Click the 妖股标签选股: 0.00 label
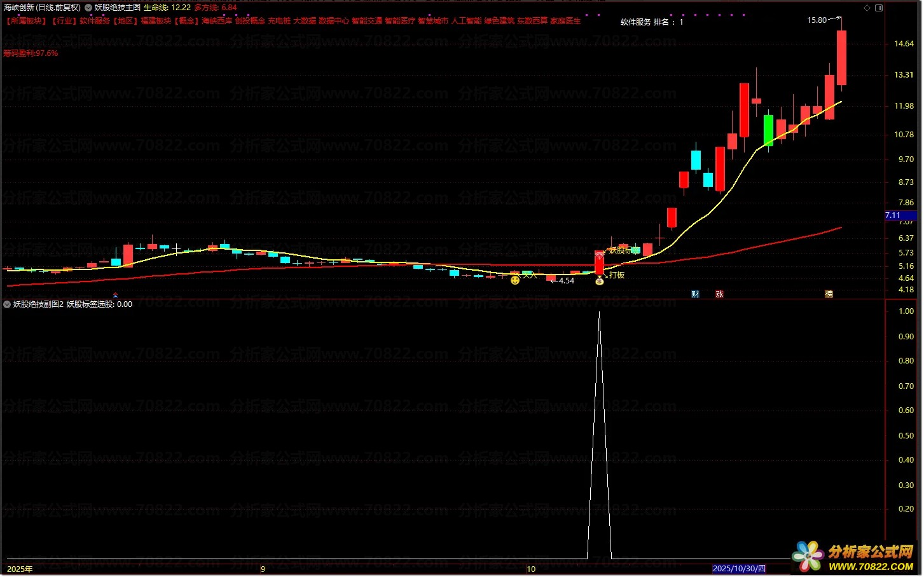924x577 pixels. pyautogui.click(x=99, y=304)
